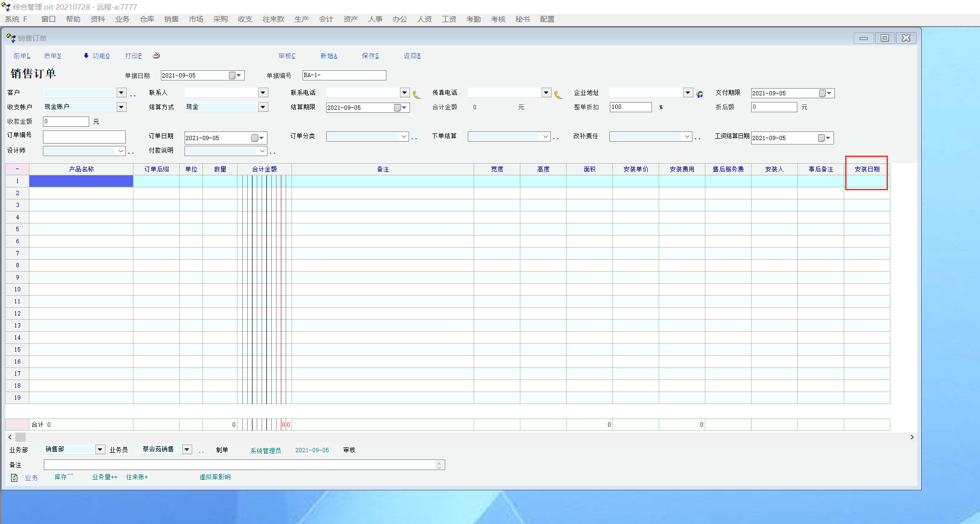
Task: Open the 业务部 dropdown at bottom
Action: click(x=100, y=449)
